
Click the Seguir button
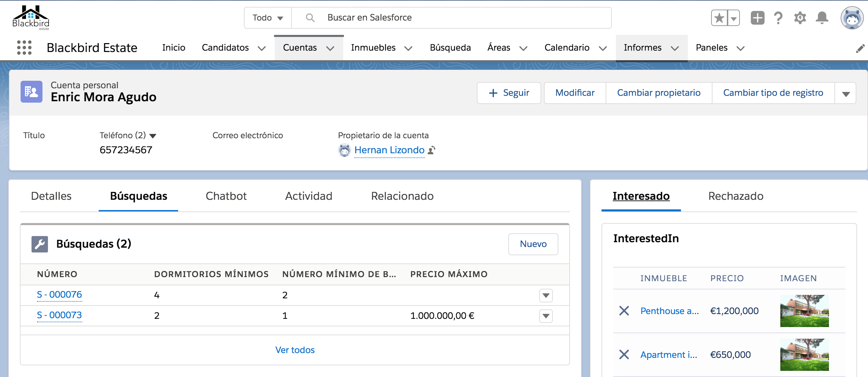pyautogui.click(x=509, y=93)
